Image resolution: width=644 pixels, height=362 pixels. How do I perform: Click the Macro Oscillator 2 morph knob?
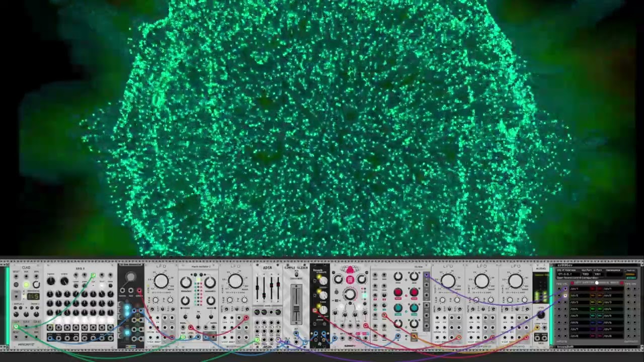(211, 301)
